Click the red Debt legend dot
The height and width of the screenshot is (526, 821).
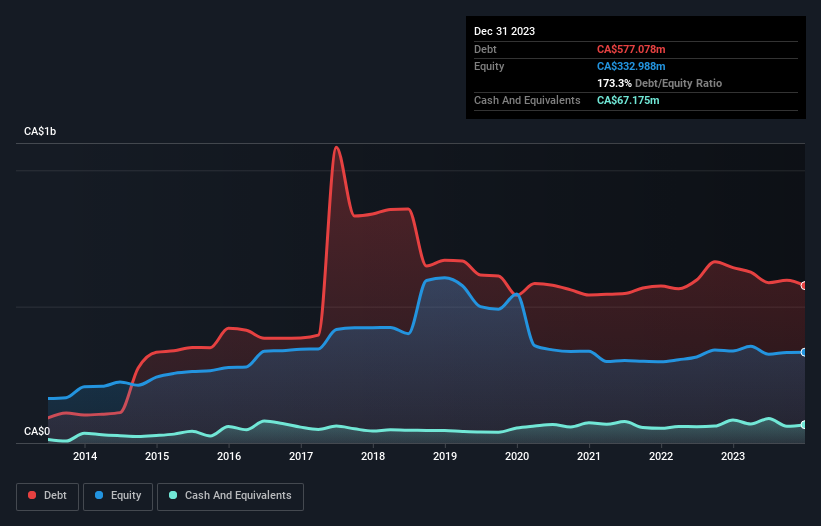point(32,495)
